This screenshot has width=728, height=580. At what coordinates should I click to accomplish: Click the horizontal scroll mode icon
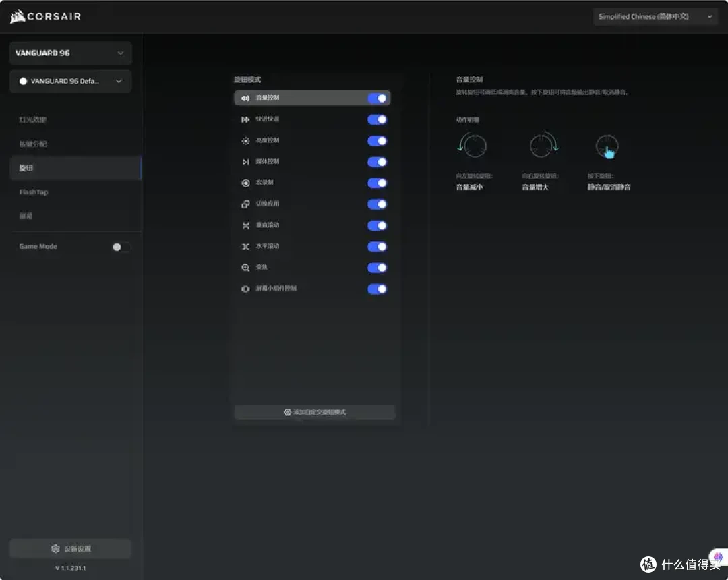click(245, 247)
